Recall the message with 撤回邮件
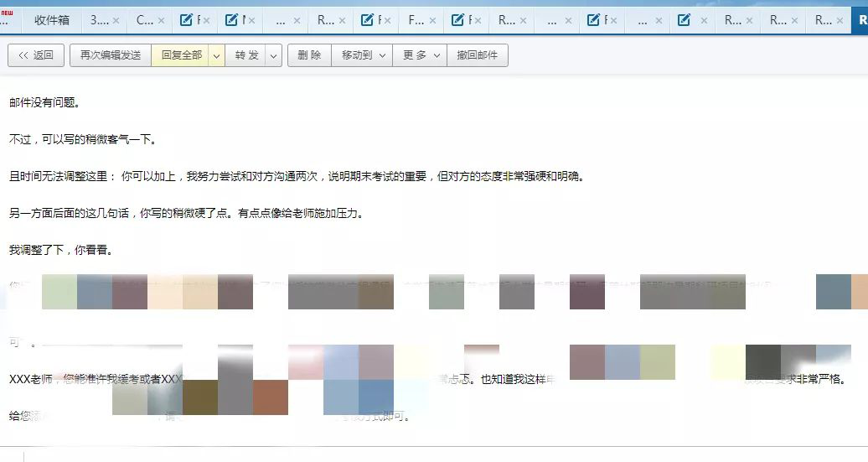The width and height of the screenshot is (868, 462). point(478,55)
